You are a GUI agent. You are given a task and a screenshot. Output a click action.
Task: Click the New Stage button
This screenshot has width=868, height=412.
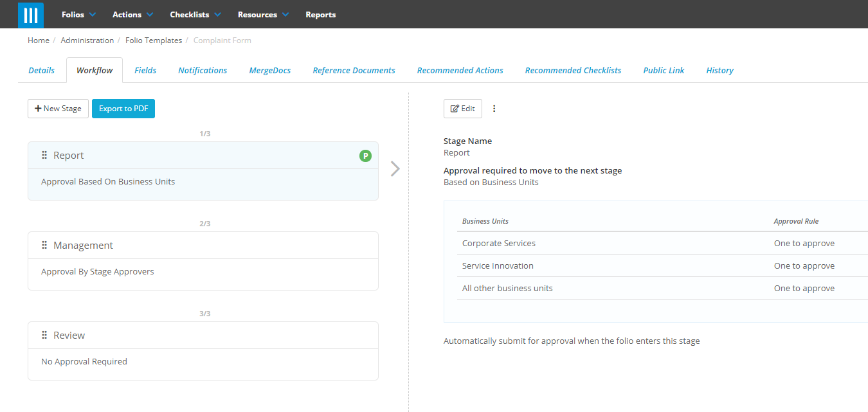point(58,108)
